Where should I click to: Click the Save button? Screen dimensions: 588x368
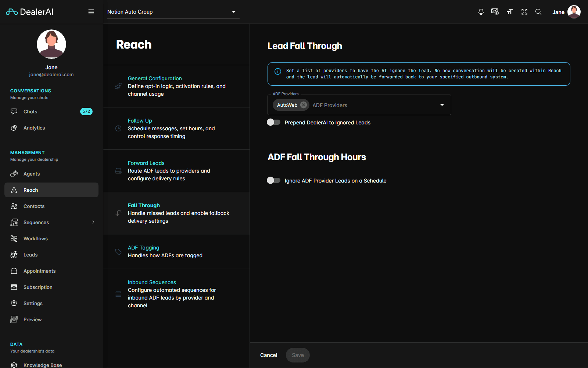coord(298,355)
